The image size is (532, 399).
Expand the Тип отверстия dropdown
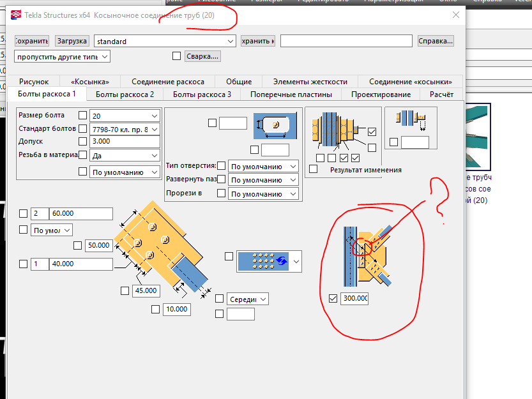click(x=263, y=166)
